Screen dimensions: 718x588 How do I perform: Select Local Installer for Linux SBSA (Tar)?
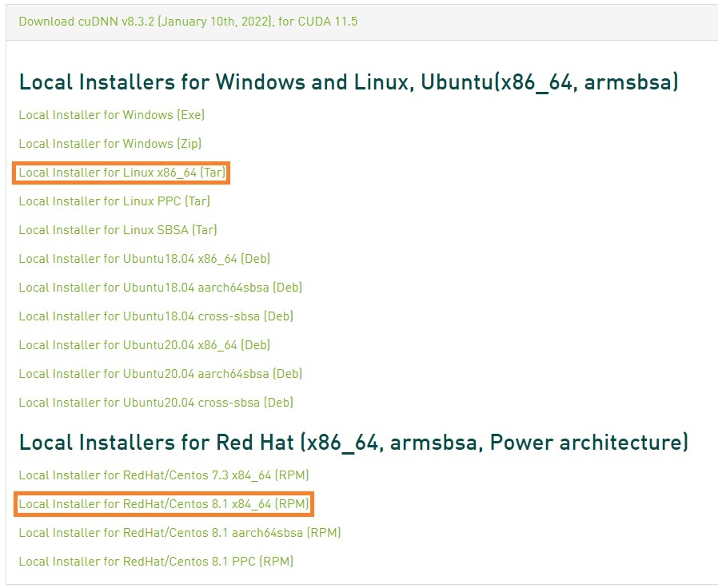coord(118,230)
